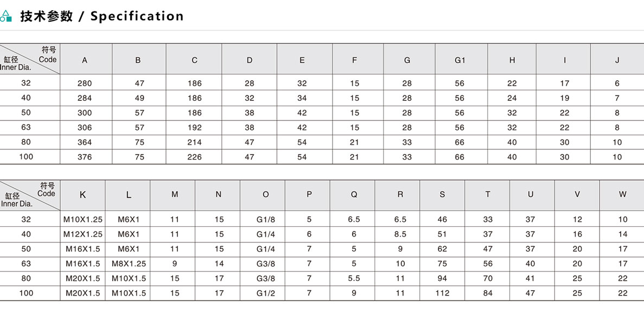
Task: Click the cell showing 306
Action: 85,128
